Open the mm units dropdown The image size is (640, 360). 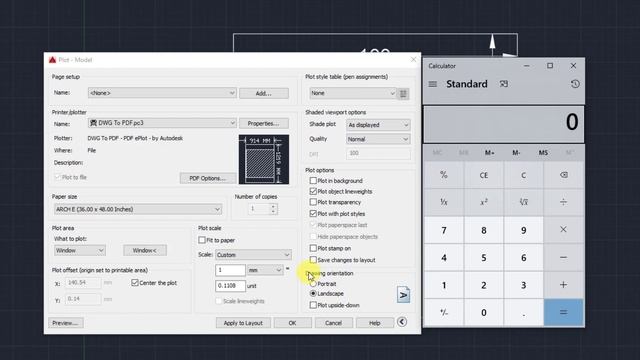265,270
